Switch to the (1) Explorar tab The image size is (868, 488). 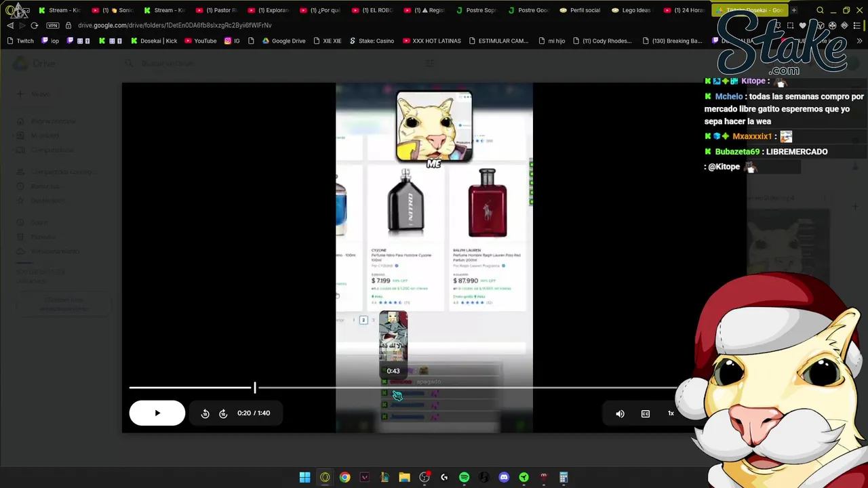[x=269, y=10]
